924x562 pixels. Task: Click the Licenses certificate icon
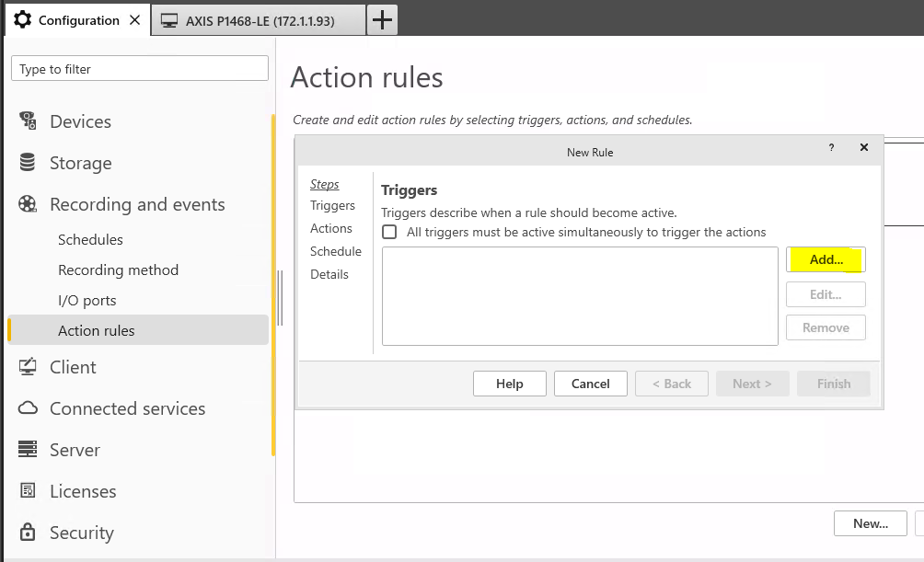coord(28,490)
